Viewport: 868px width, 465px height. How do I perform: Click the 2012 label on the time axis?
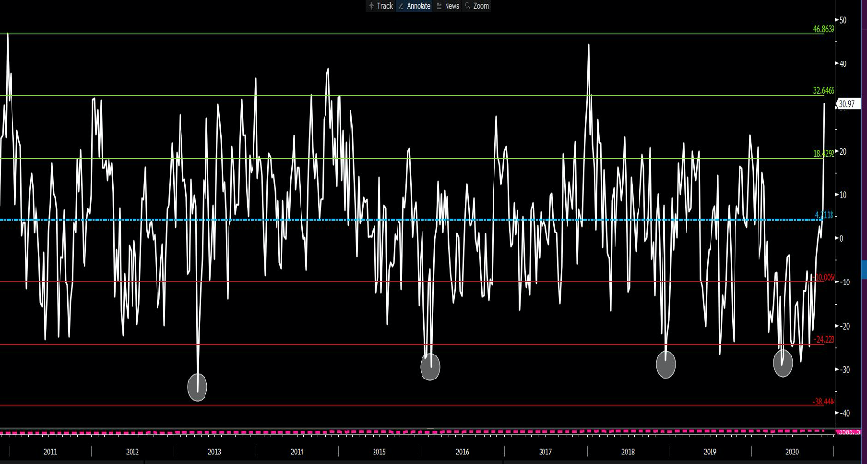coord(132,453)
